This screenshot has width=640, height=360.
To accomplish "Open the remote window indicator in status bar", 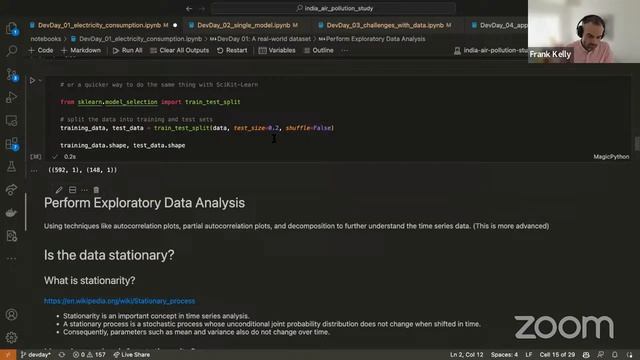I will click(x=8, y=355).
